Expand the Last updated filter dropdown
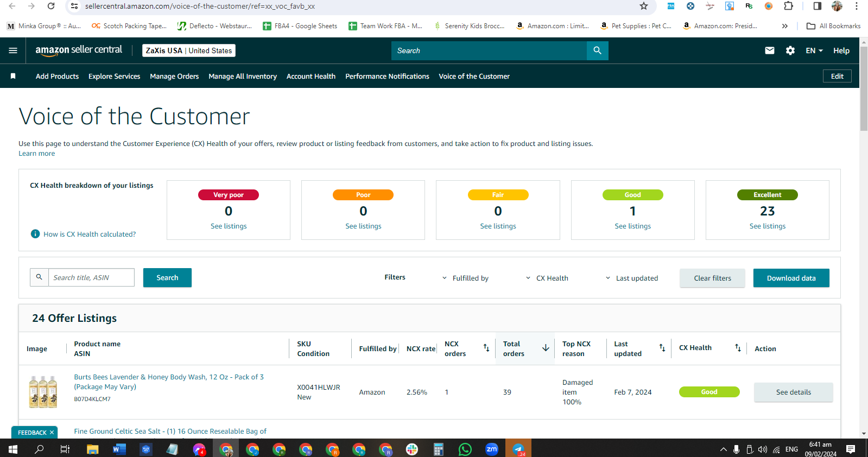Image resolution: width=868 pixels, height=457 pixels. [631, 278]
